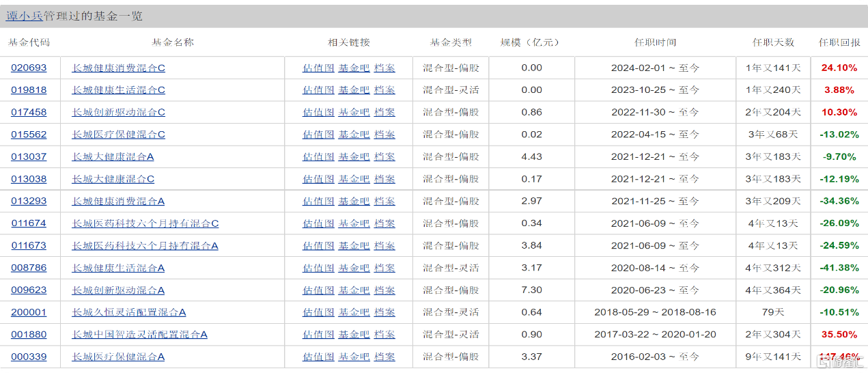868x373 pixels.
Task: Select the -41.38% return value
Action: tap(839, 268)
